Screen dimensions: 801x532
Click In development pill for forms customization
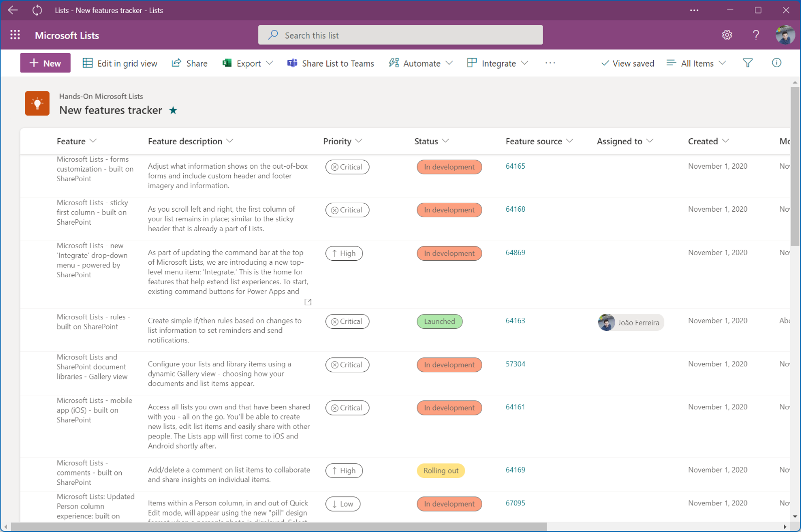[x=450, y=167]
